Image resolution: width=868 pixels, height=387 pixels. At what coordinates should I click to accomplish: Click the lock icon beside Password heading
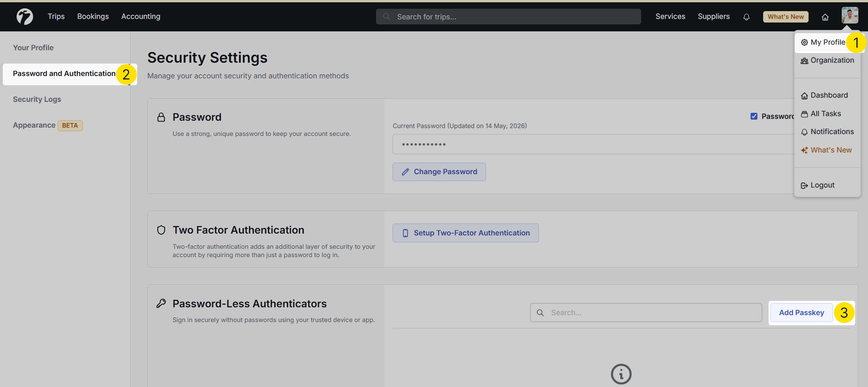pyautogui.click(x=161, y=117)
